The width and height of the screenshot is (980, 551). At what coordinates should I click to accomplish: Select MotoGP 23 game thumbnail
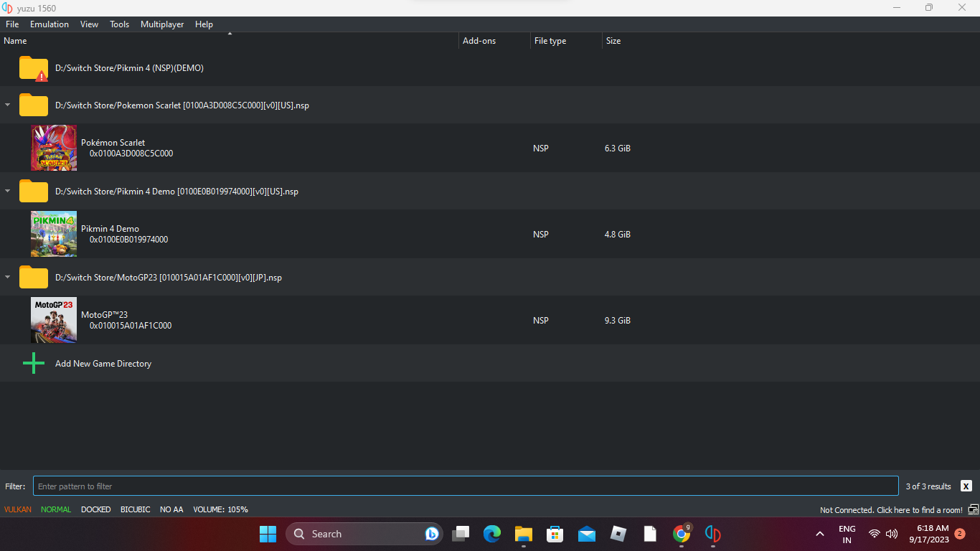pos(54,320)
